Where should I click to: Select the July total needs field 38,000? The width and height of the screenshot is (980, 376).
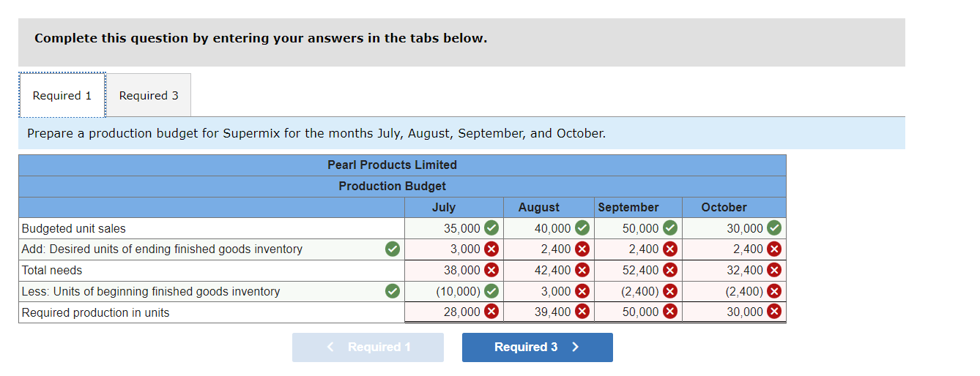pos(454,270)
